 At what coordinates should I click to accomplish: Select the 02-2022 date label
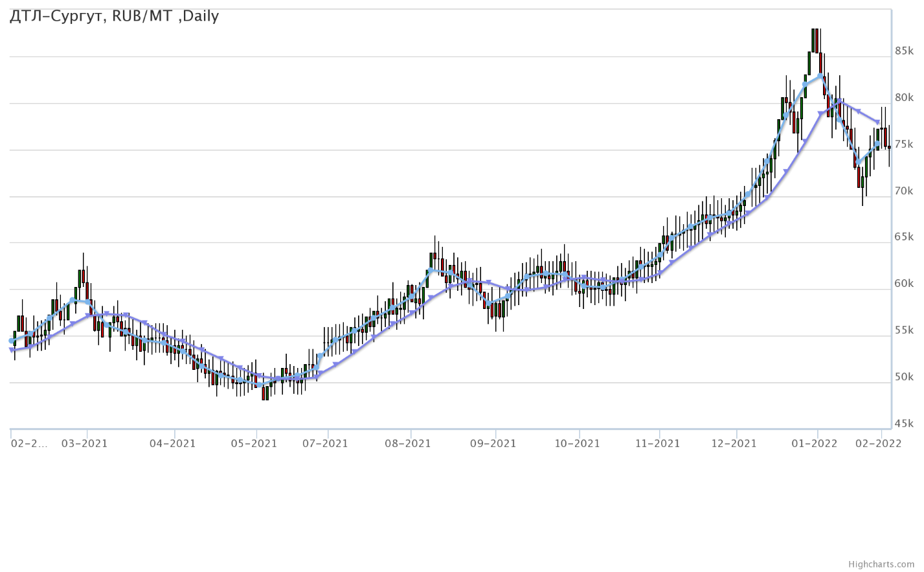pos(879,444)
